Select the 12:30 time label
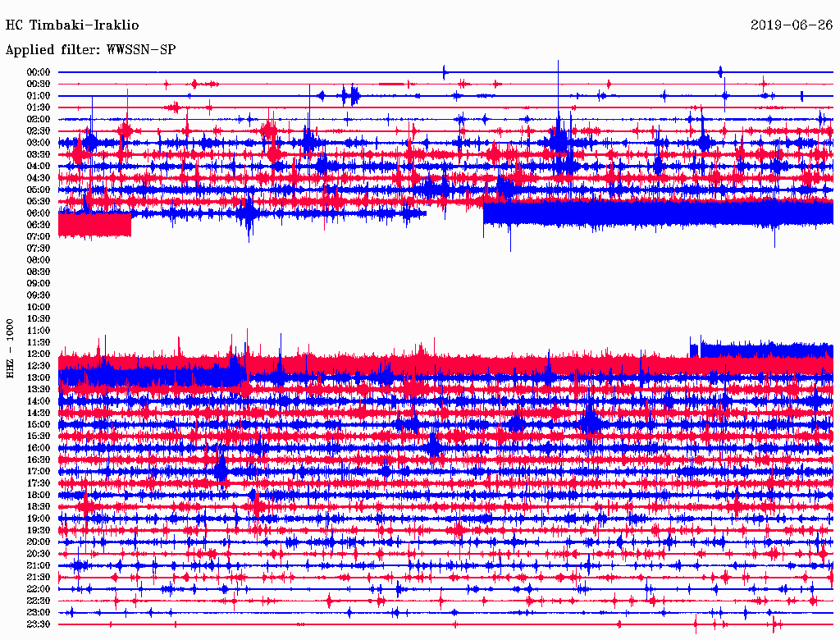Viewport: 840px width, 640px height. point(39,366)
